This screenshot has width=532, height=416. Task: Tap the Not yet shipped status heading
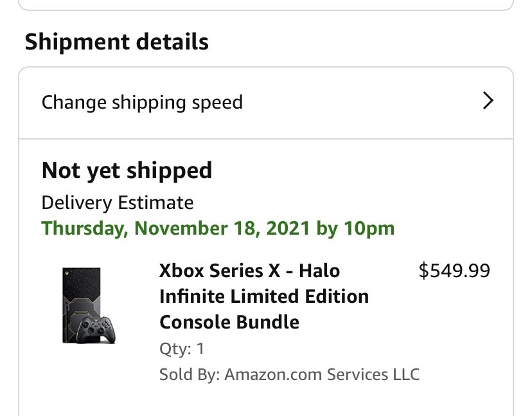coord(127,170)
